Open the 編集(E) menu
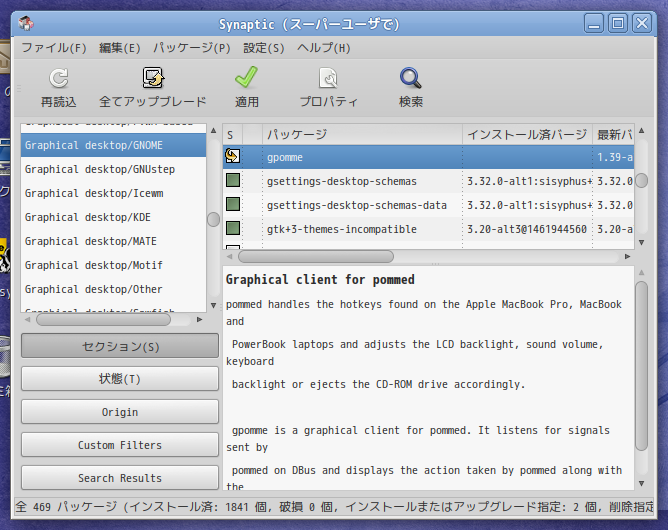The image size is (668, 530). [x=120, y=48]
